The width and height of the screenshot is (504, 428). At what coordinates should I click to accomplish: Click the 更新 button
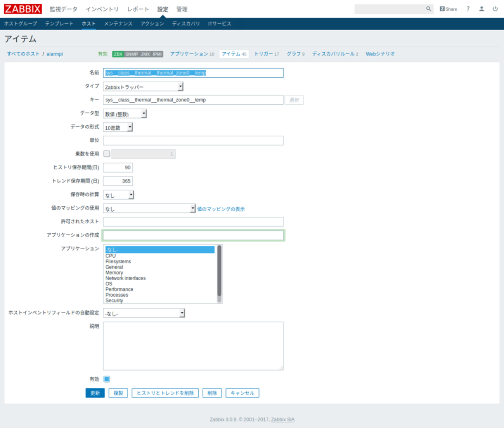coord(95,393)
